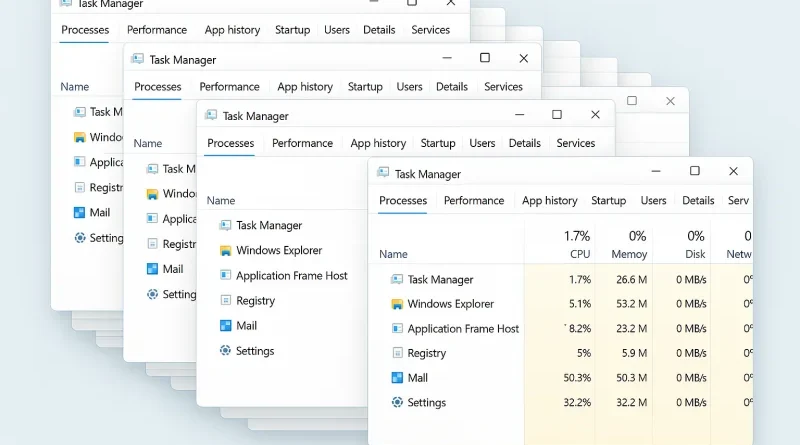Click Registry process icon in front window
800x445 pixels.
tap(397, 353)
